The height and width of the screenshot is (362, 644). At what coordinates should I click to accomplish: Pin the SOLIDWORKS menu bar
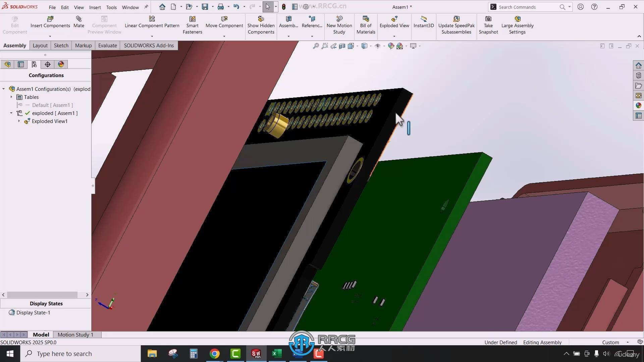pos(146,7)
